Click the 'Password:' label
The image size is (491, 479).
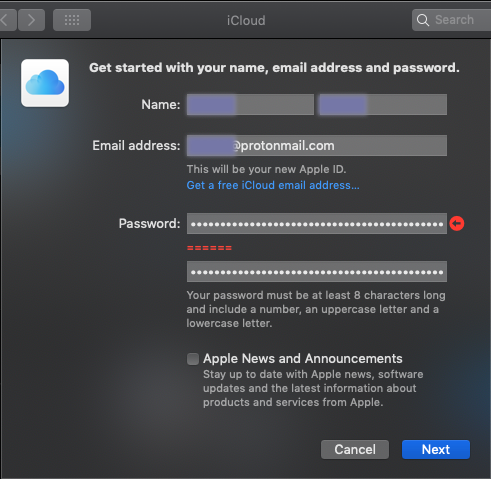pyautogui.click(x=149, y=224)
